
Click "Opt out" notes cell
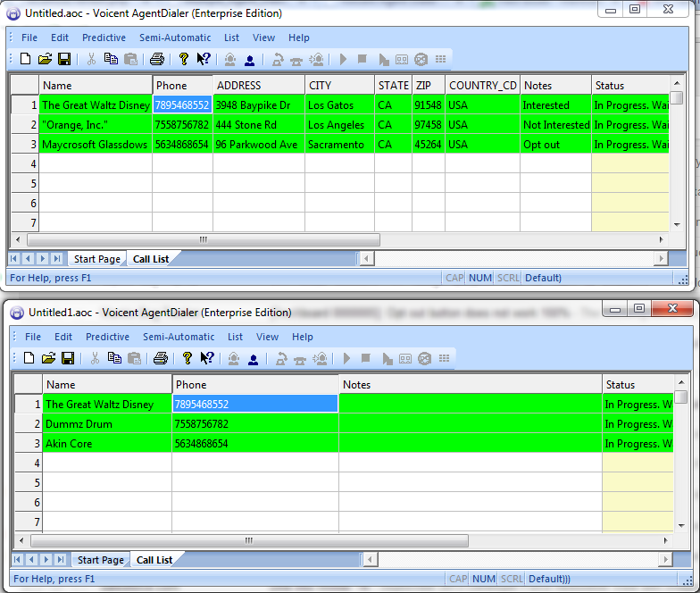(555, 145)
